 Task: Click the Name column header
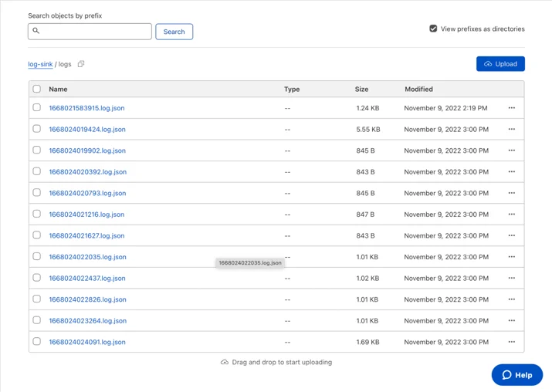[58, 89]
